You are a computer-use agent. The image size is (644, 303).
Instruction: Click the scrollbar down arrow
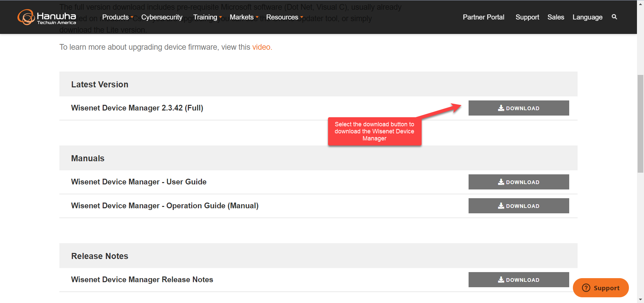(640, 299)
